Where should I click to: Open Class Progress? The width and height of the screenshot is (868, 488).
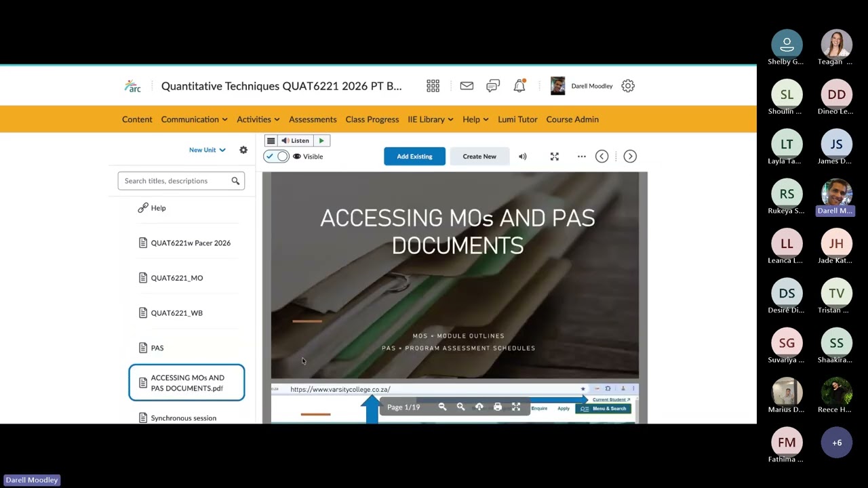pos(372,119)
